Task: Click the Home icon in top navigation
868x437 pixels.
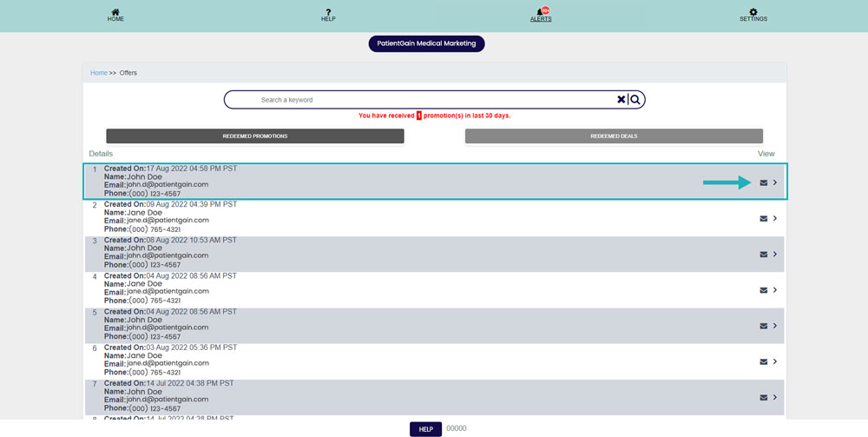Action: click(115, 12)
